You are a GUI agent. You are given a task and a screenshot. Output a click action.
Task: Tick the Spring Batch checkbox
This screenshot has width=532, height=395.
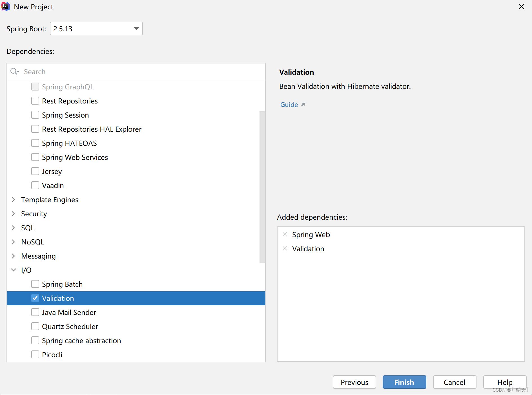point(35,284)
